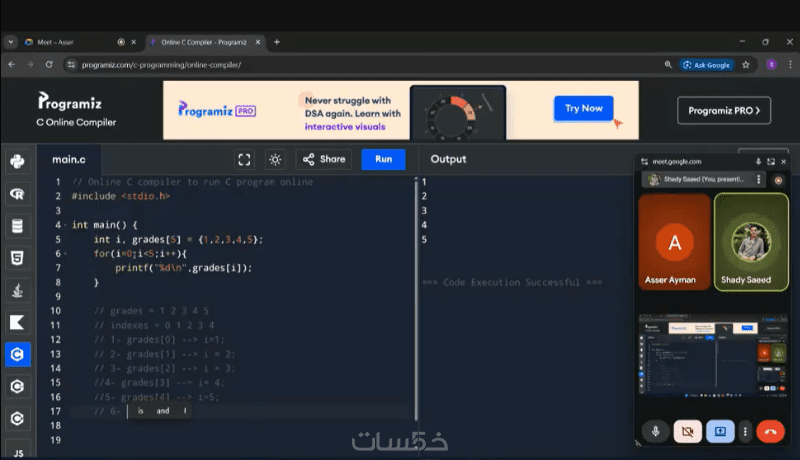Select Shady Saeed participant tile
Image resolution: width=800 pixels, height=460 pixels.
(751, 242)
